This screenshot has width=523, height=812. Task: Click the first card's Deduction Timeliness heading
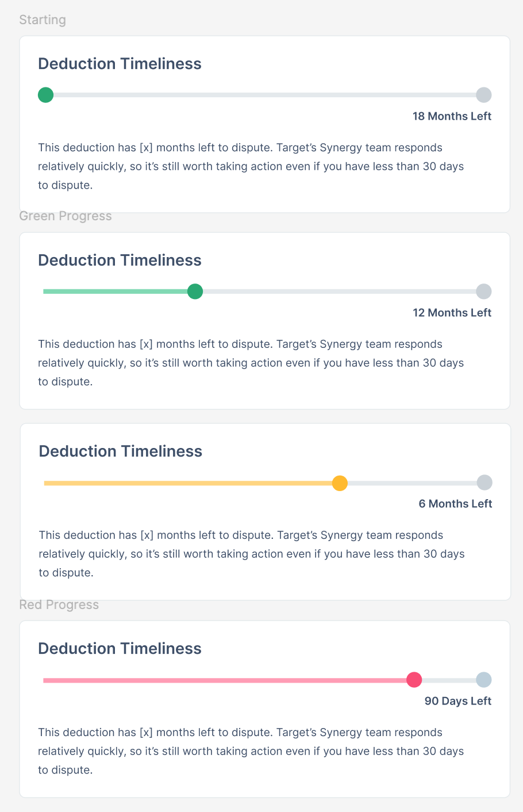point(120,64)
